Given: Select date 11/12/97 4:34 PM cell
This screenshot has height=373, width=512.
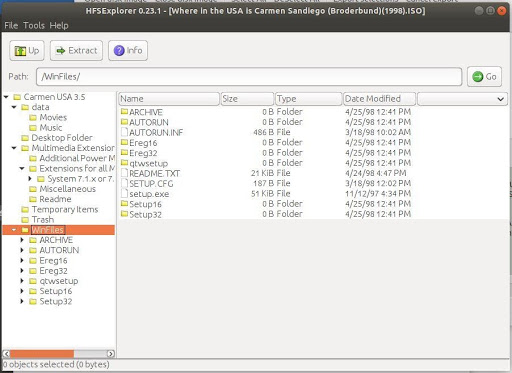Looking at the screenshot, I should click(x=378, y=194).
